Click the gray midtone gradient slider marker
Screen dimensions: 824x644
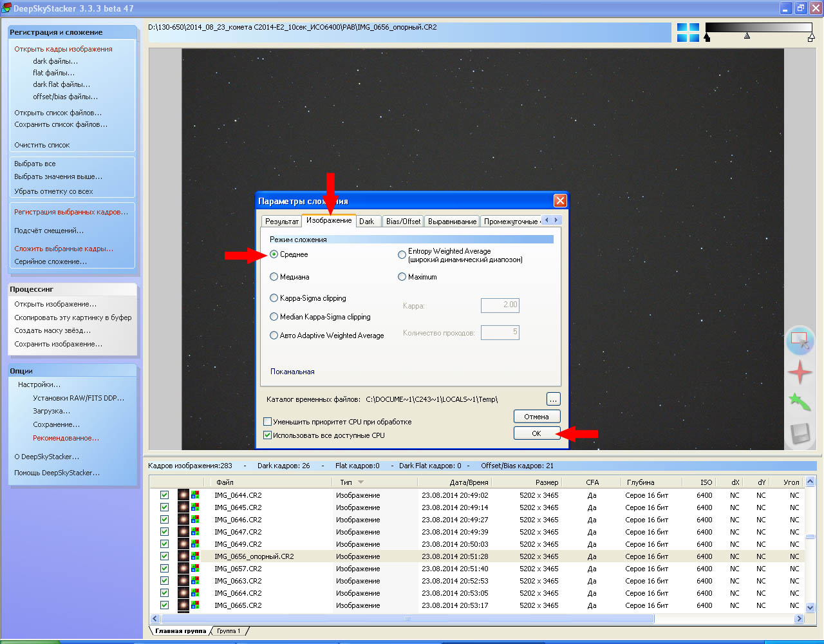pyautogui.click(x=747, y=36)
